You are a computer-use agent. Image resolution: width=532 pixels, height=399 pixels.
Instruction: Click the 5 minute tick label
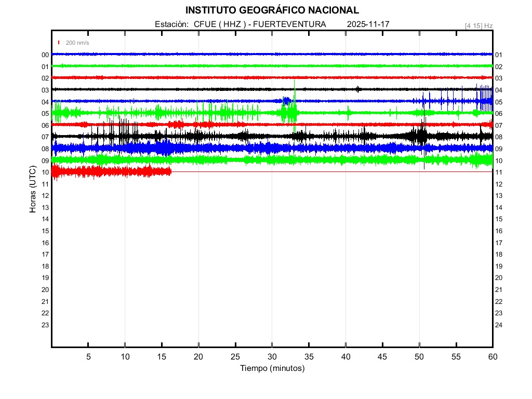[88, 357]
